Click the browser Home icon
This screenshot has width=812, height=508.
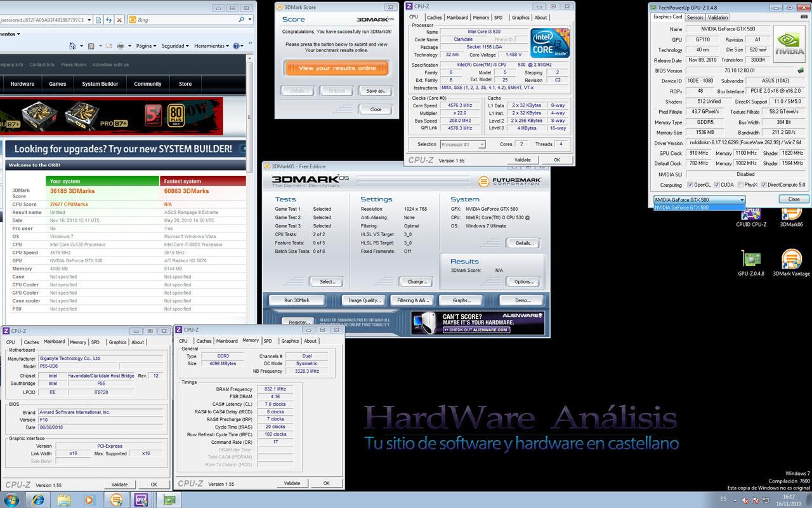(72, 46)
